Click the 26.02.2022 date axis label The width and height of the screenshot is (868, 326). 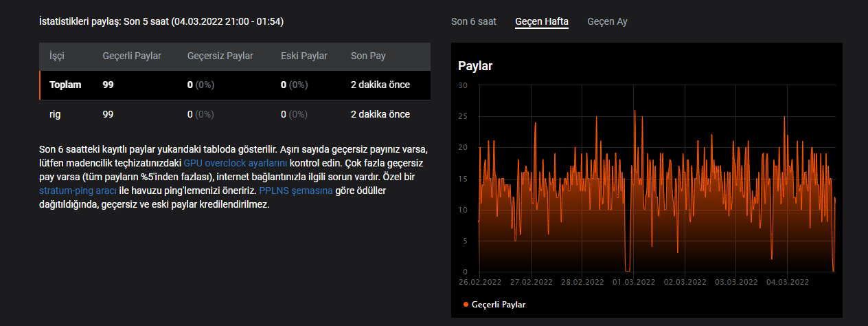click(x=479, y=282)
